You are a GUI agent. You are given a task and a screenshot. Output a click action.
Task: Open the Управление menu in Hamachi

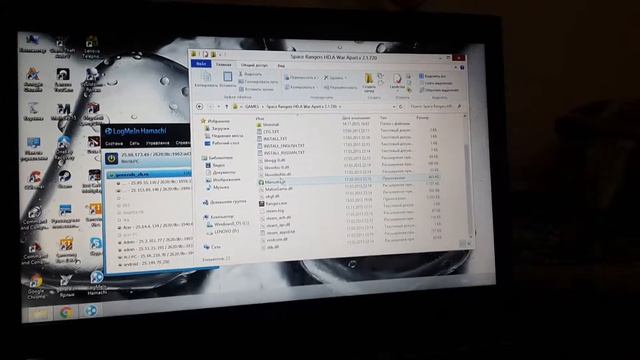pos(158,143)
